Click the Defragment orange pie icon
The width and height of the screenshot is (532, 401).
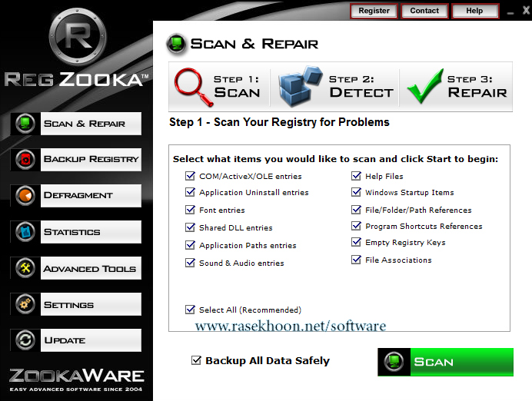tap(25, 196)
